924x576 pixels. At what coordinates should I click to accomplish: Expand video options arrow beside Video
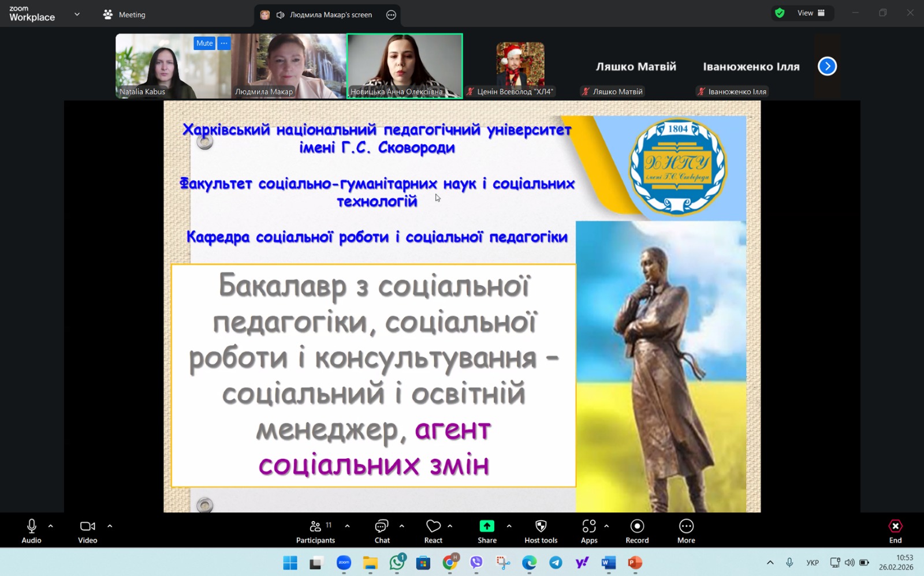coord(110,526)
